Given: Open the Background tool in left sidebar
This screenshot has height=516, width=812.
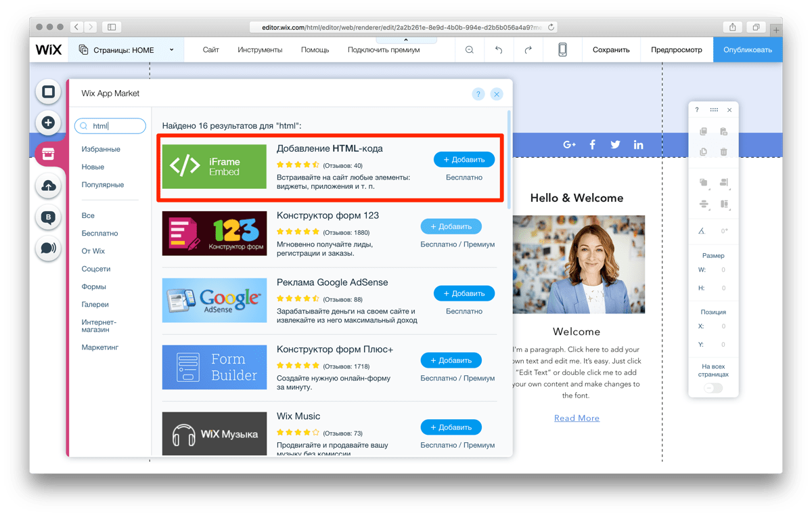Looking at the screenshot, I should [x=48, y=91].
